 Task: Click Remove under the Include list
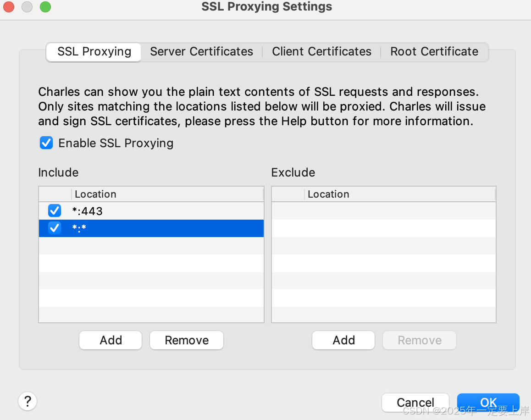pyautogui.click(x=187, y=340)
